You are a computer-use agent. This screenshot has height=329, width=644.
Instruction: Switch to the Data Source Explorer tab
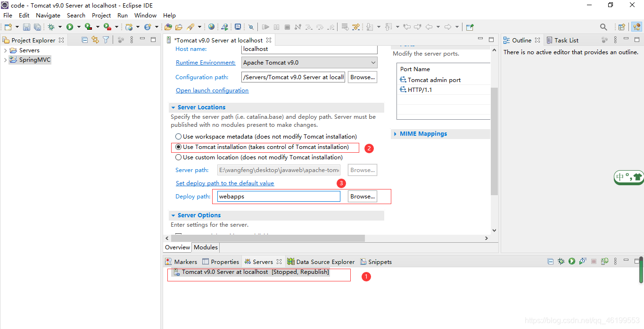321,262
